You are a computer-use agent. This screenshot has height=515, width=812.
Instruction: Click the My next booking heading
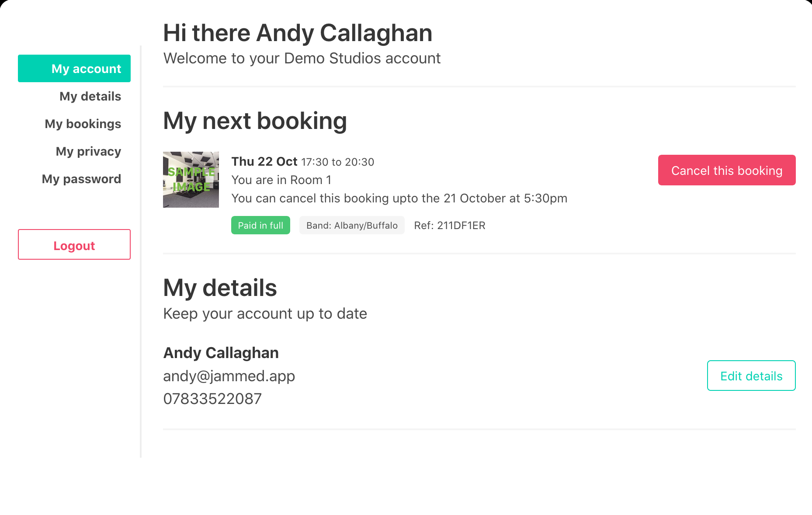pos(255,121)
